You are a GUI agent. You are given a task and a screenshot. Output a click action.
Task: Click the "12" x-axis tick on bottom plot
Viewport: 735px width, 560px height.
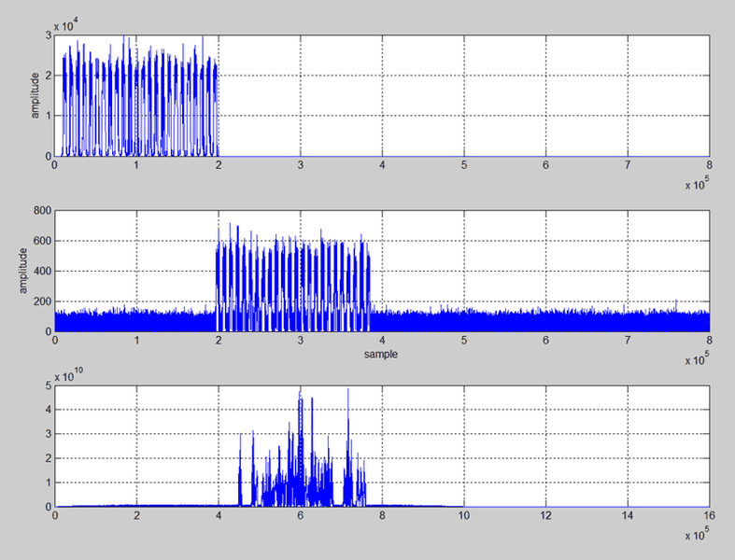tap(545, 515)
